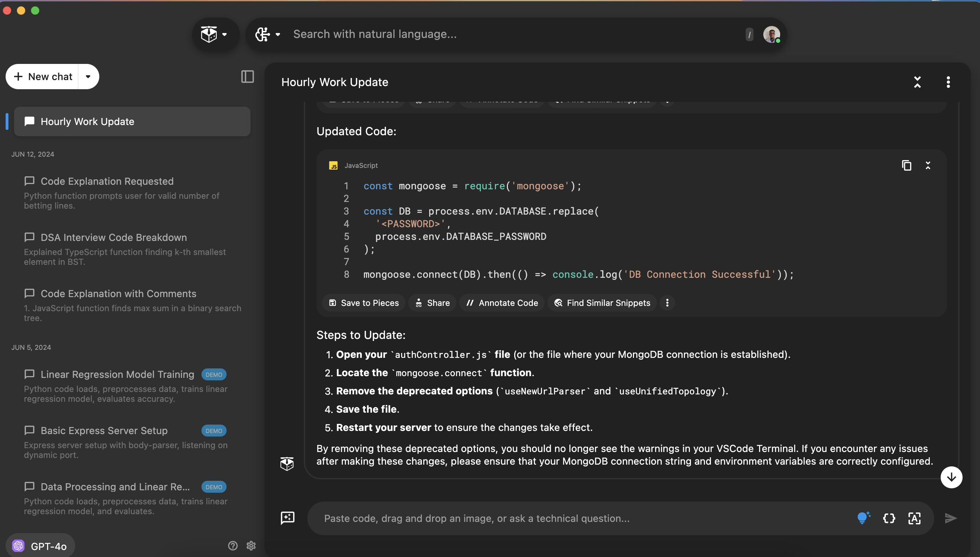Click the blue lightbulb context icon
Viewport: 980px width, 557px height.
(863, 518)
